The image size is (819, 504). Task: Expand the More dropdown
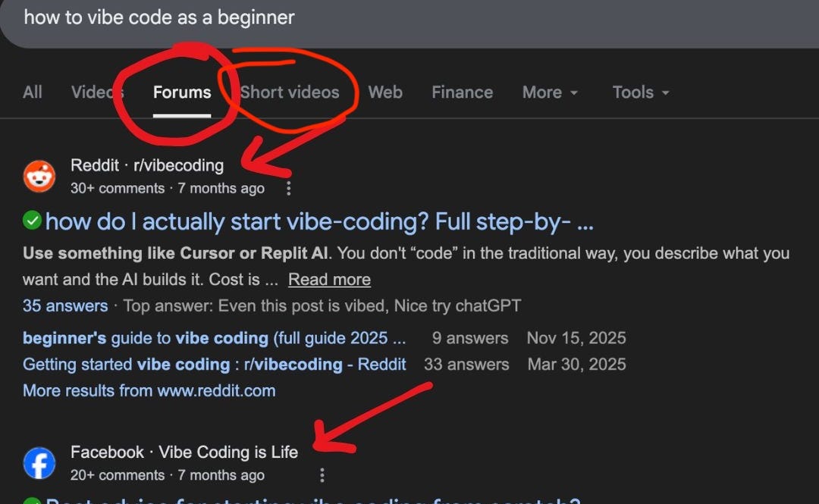550,92
